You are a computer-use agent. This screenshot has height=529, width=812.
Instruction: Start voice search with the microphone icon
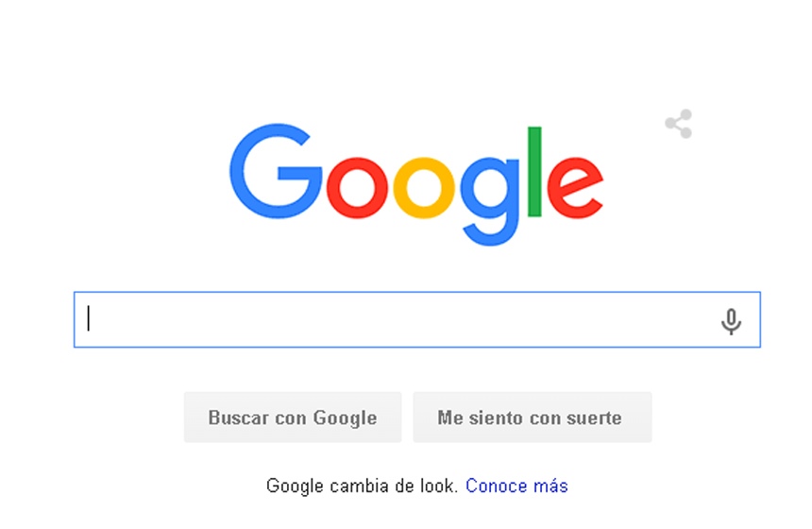click(x=731, y=322)
